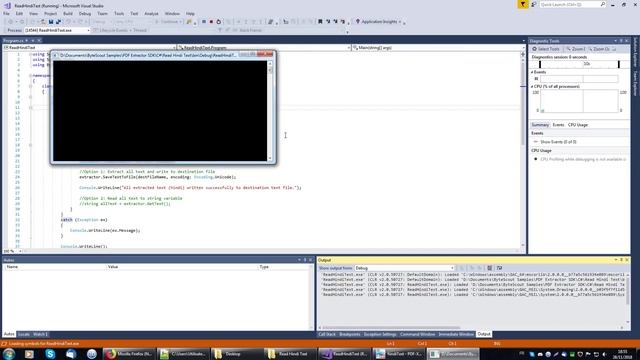Click the Visual Studio logo in title bar
The height and width of the screenshot is (360, 640).
(x=7, y=5)
